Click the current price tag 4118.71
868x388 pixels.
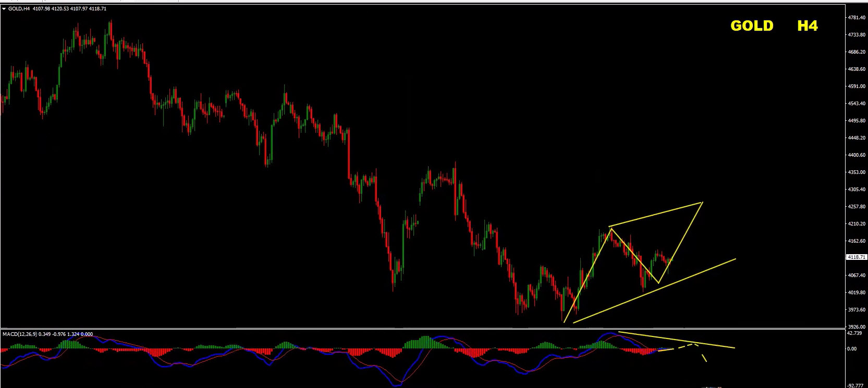857,257
